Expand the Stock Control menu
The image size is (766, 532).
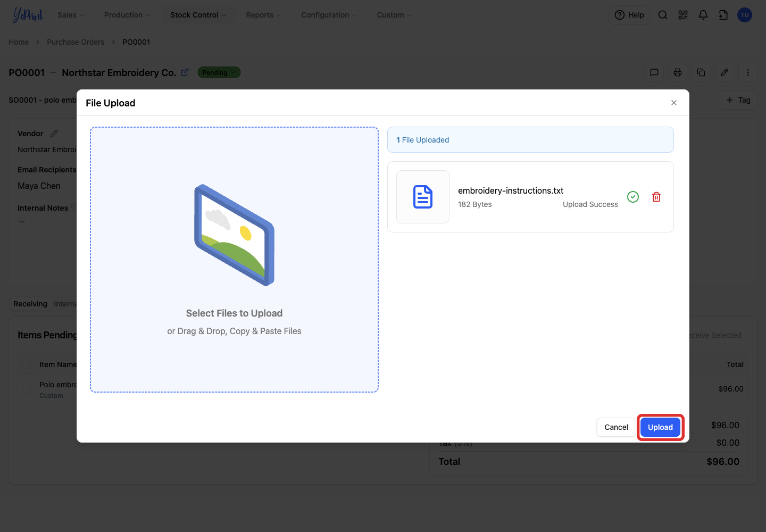(x=198, y=15)
